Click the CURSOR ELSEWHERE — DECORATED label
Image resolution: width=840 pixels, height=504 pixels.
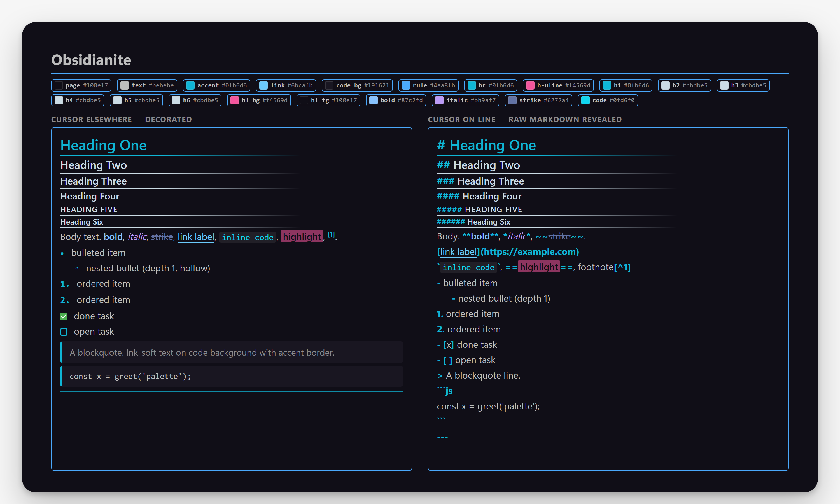coord(122,120)
